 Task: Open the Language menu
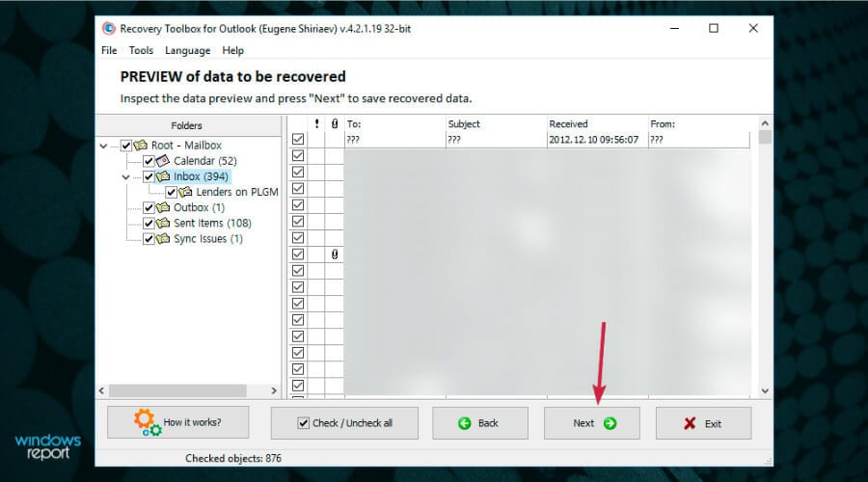click(188, 50)
